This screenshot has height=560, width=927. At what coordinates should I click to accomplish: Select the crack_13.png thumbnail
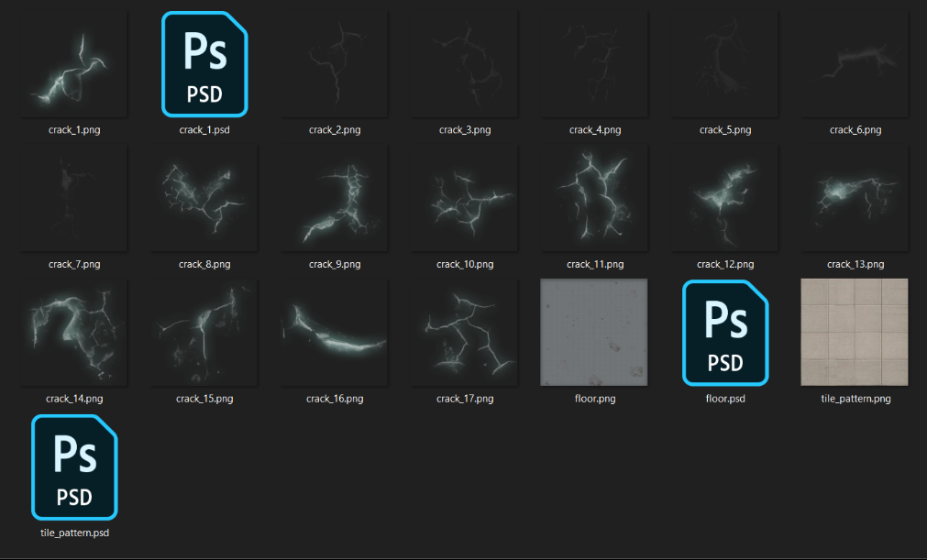855,198
